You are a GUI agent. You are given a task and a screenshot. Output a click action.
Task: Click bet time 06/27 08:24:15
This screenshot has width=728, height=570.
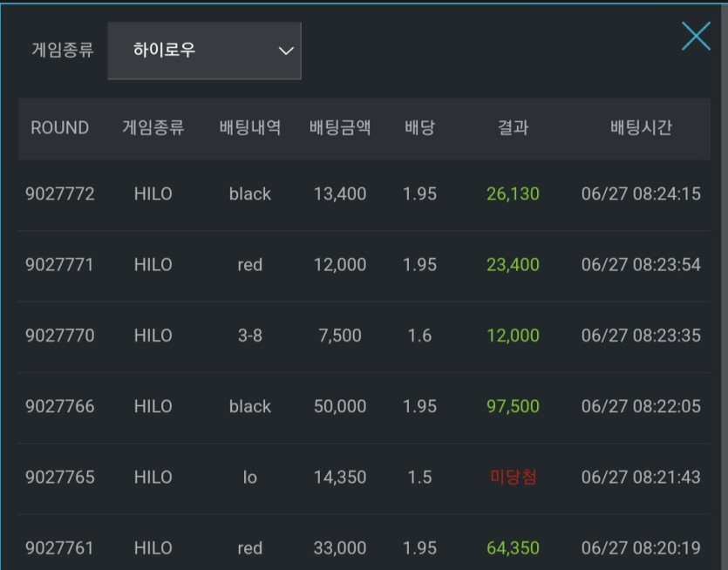[641, 194]
